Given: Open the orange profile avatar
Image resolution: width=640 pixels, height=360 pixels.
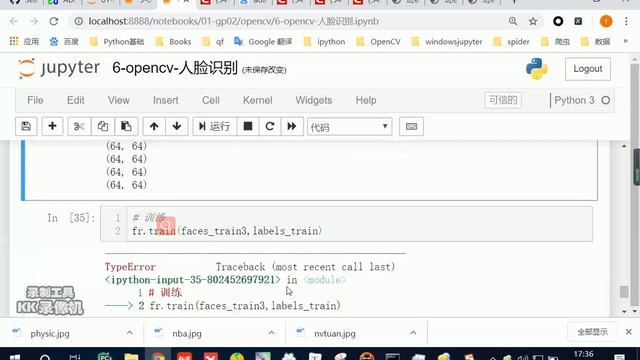Looking at the screenshot, I should coord(606,21).
